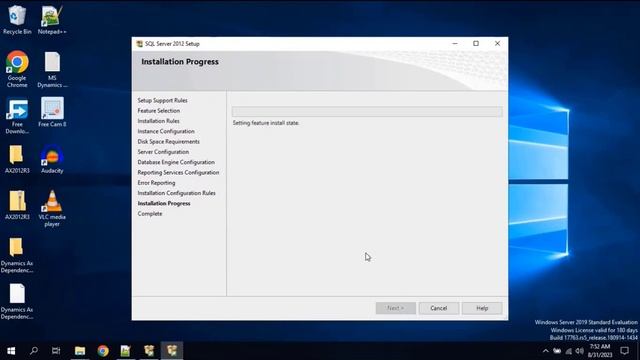Select the Dynamics Ax Dependencies document icon
This screenshot has width=640, height=360.
17,302
